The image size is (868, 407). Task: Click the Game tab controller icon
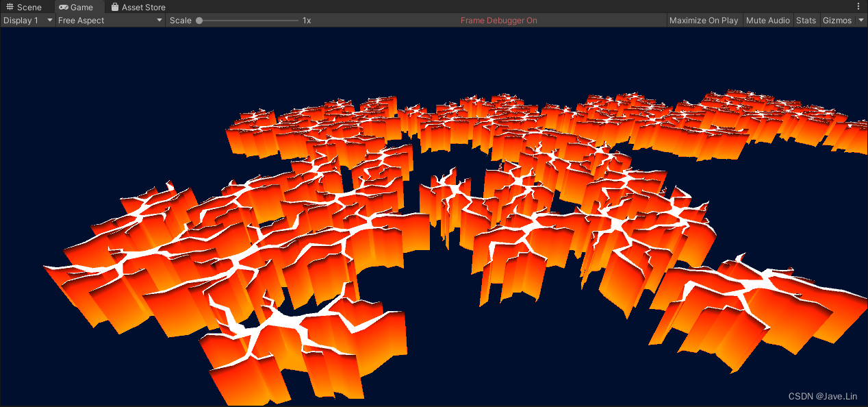(64, 7)
